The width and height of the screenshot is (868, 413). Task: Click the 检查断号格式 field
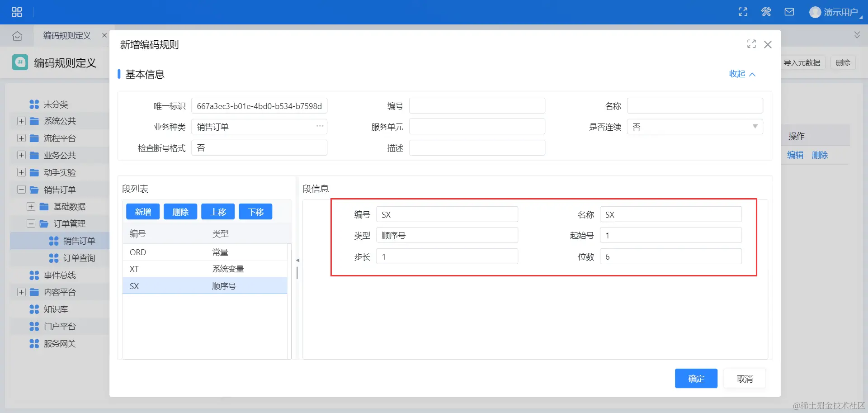pyautogui.click(x=259, y=148)
